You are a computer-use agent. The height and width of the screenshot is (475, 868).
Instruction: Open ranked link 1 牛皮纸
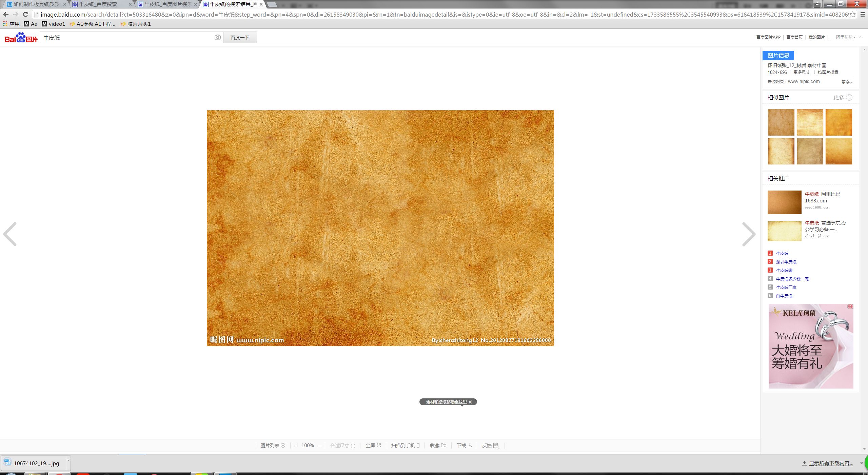[x=782, y=253]
